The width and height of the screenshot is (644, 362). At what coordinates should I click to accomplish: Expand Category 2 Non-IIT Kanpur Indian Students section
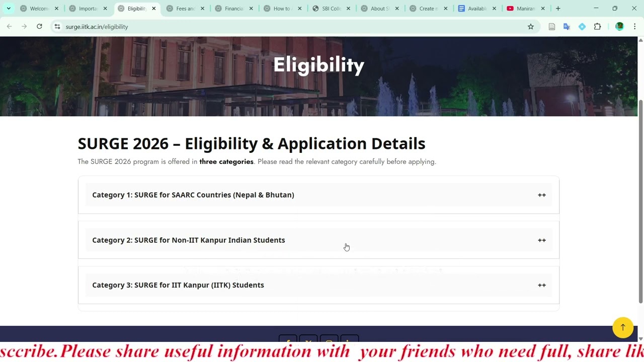coord(318,240)
